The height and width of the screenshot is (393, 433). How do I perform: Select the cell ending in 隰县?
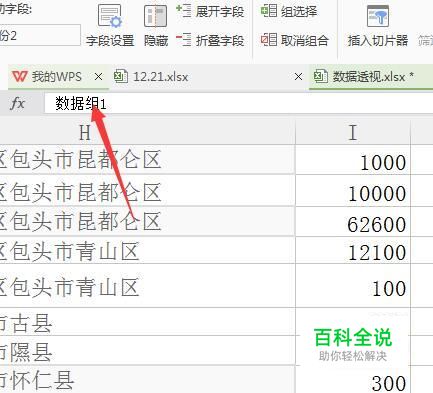click(147, 350)
